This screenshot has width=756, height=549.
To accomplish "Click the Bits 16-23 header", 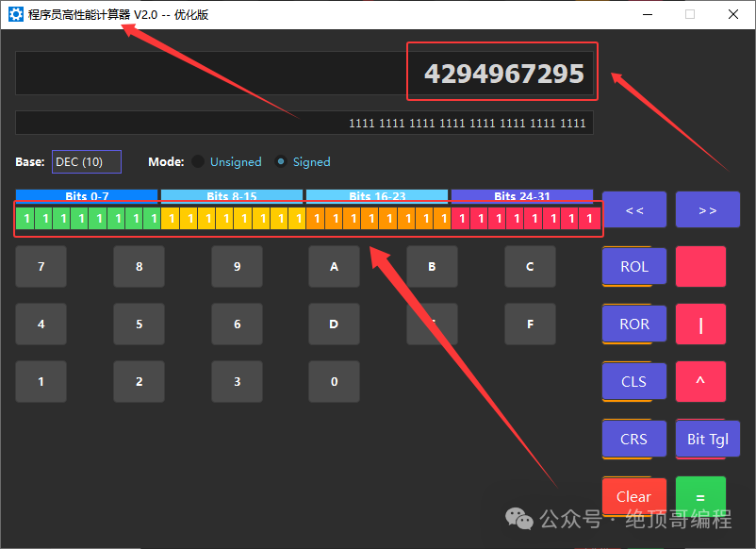I will tap(377, 196).
